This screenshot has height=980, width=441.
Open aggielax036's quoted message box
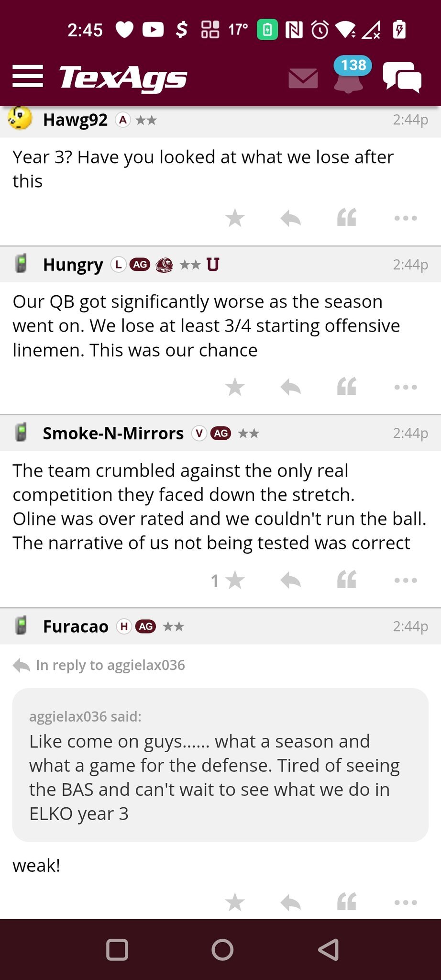click(220, 765)
